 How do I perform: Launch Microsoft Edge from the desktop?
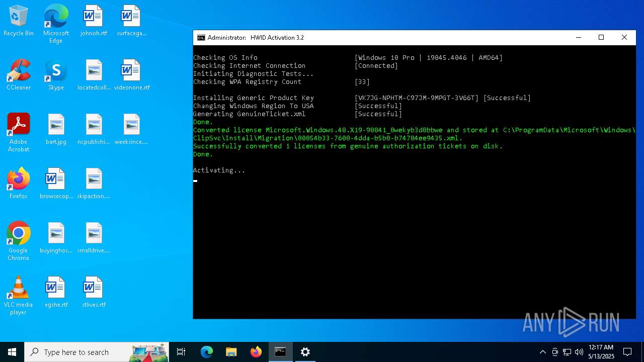coord(56,24)
